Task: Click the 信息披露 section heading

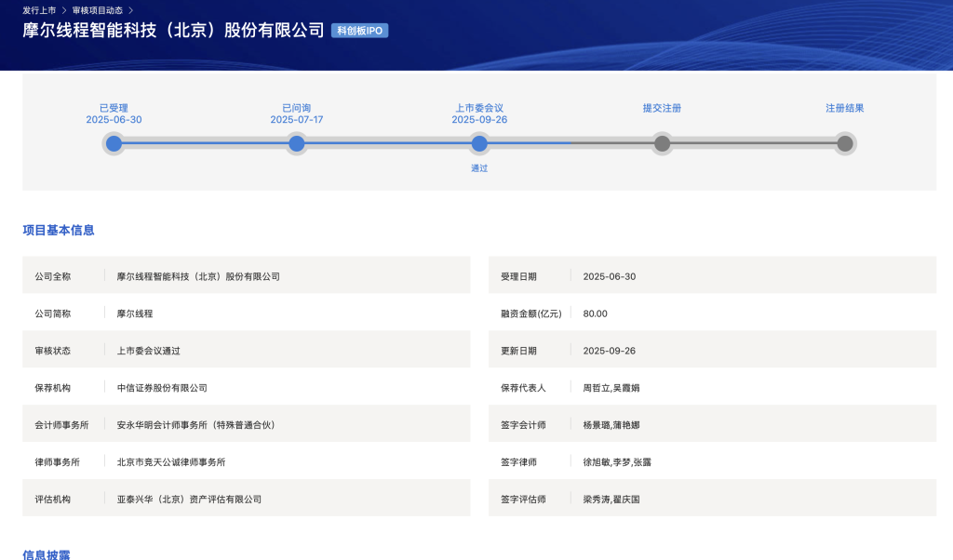Action: [x=47, y=554]
